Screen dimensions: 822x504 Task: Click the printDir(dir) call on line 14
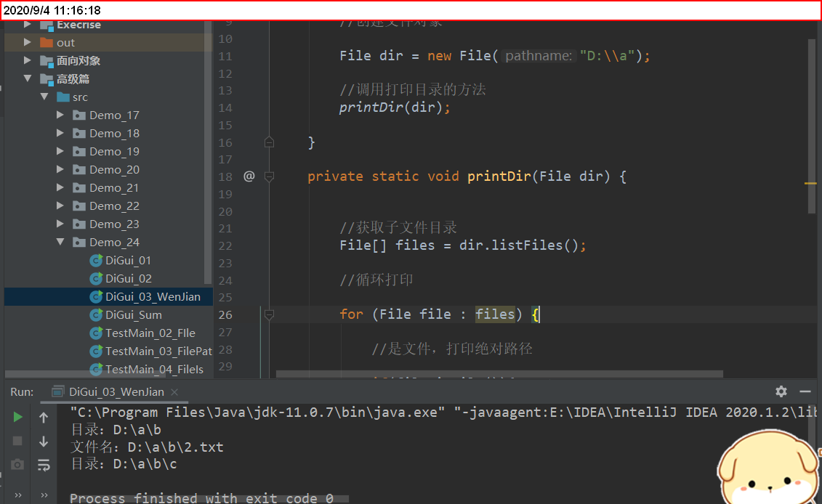click(x=394, y=107)
